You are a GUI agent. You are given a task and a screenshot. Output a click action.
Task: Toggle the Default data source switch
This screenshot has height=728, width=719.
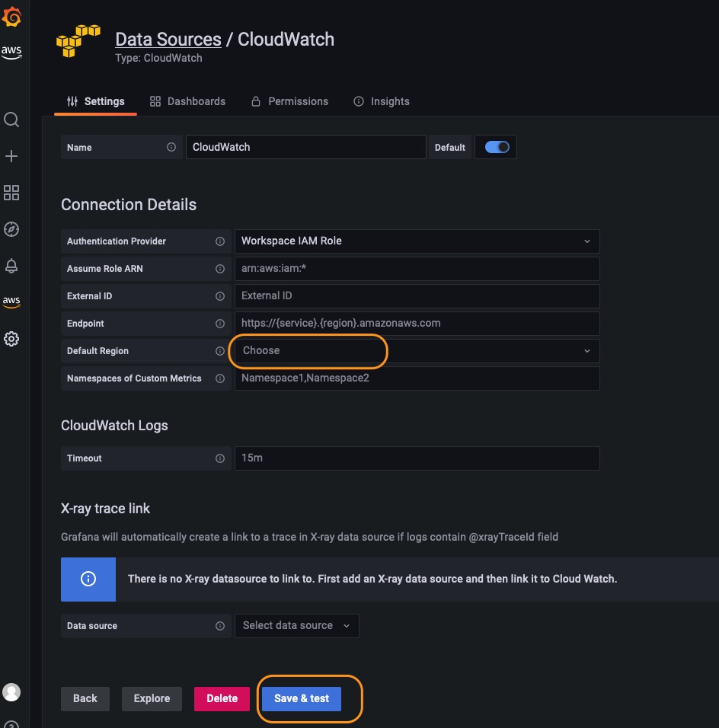tap(497, 147)
